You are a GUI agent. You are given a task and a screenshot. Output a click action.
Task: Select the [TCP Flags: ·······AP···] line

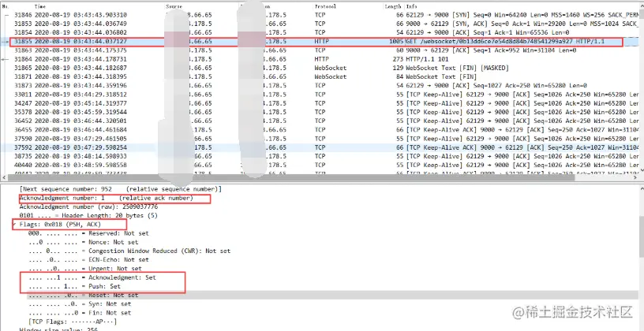click(x=73, y=322)
